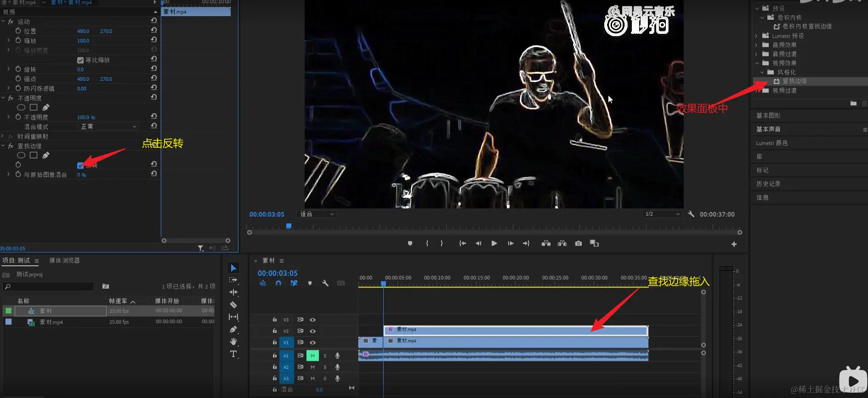
Task: Toggle V2 track visibility eye
Action: click(x=312, y=331)
